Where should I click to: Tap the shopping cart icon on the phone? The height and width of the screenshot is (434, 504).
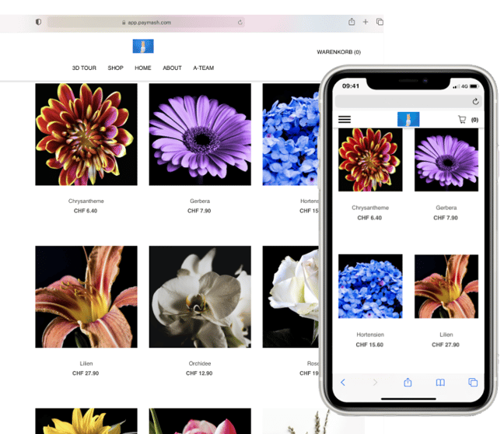pos(462,120)
